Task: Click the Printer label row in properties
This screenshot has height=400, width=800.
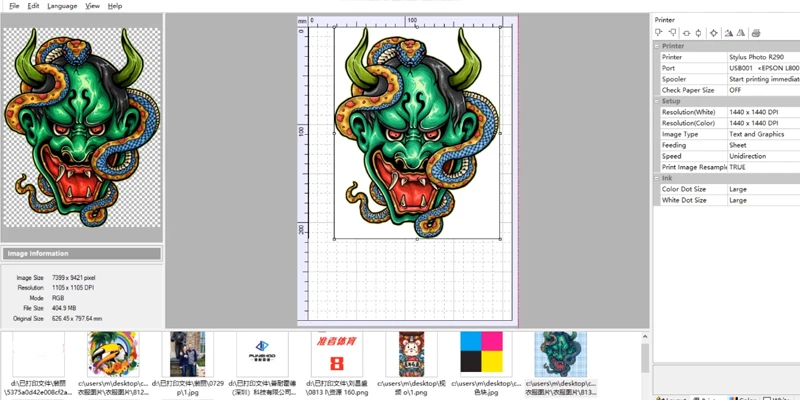Action: 693,57
